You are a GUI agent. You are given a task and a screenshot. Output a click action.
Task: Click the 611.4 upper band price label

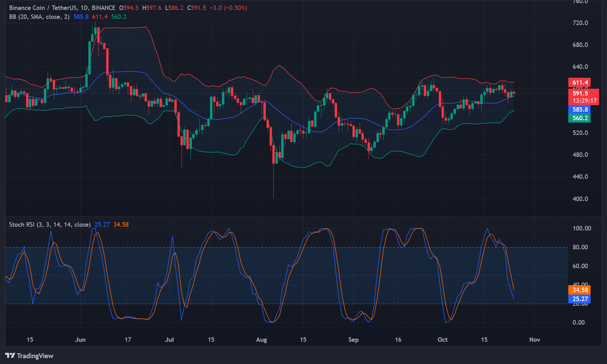(x=579, y=82)
